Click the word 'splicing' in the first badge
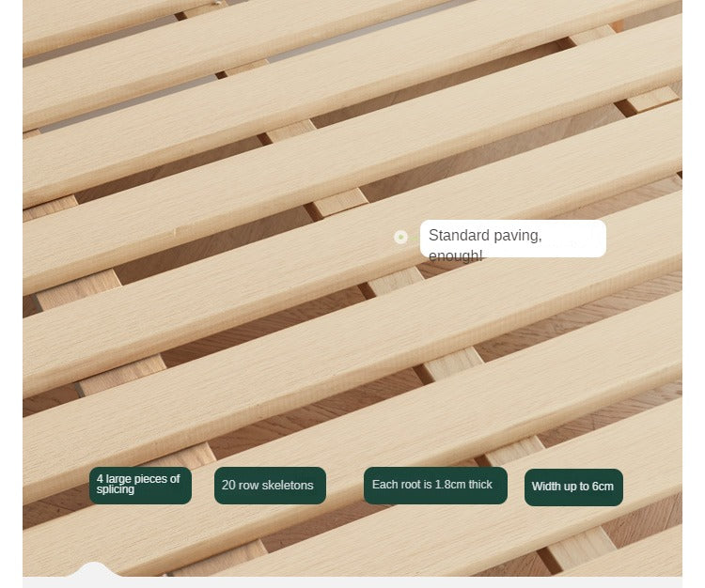Screen dimensions: 705x588 115,489
